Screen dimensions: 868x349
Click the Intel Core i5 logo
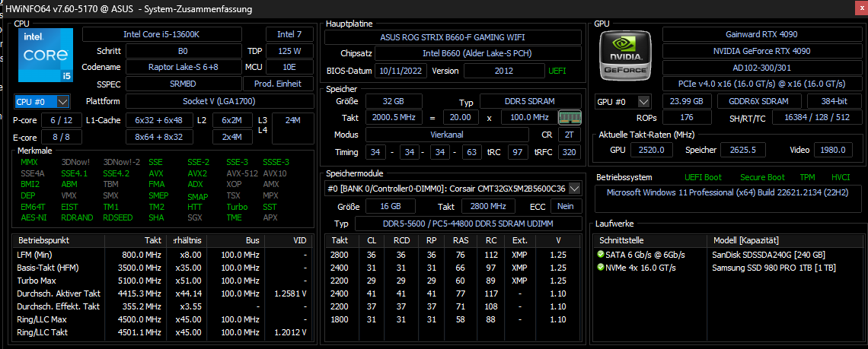tap(46, 56)
